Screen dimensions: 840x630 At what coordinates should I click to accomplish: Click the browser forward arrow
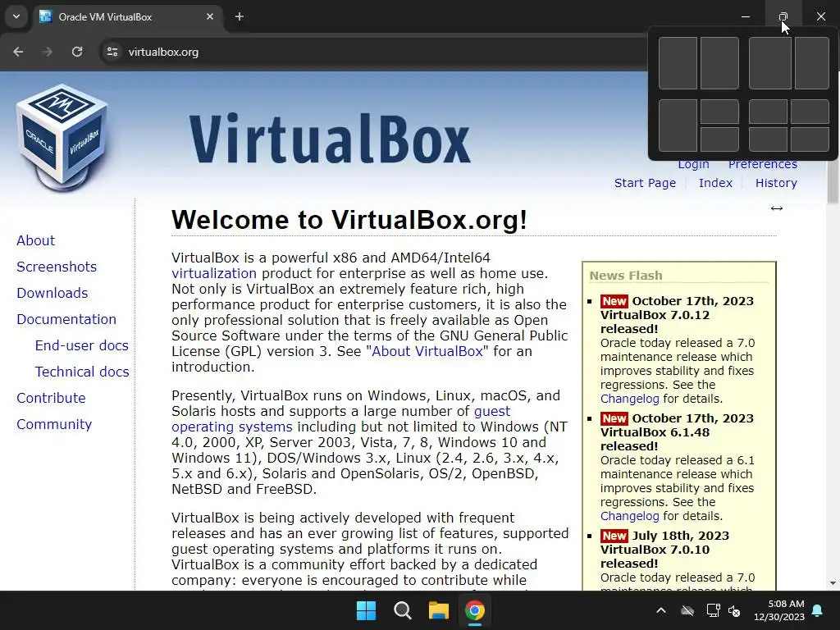[48, 52]
